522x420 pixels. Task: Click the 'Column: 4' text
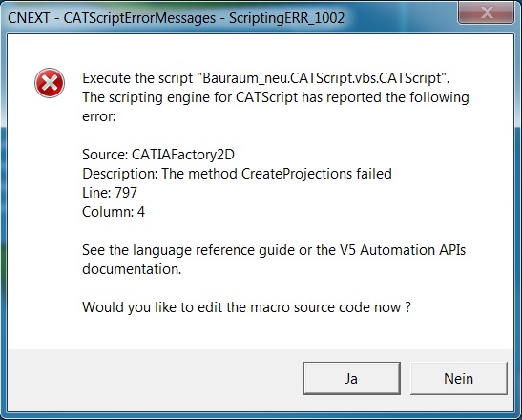[114, 212]
